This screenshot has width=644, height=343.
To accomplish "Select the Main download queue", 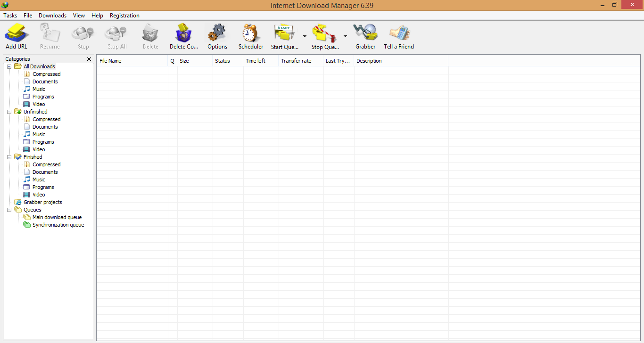I will [x=57, y=217].
